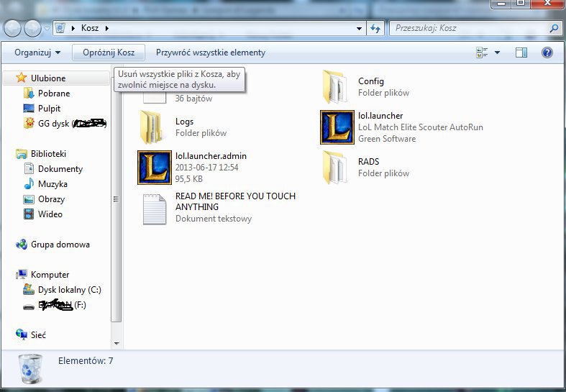Viewport: 566px width, 392px height.
Task: Open Pobrane in the sidebar
Action: [x=54, y=94]
